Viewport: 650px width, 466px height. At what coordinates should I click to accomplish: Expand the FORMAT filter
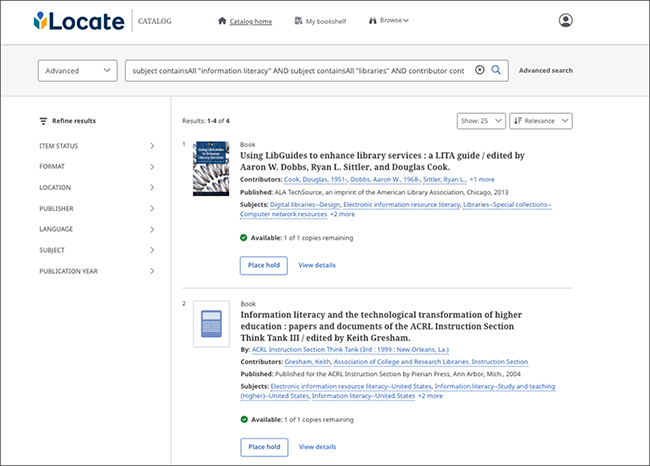point(97,167)
